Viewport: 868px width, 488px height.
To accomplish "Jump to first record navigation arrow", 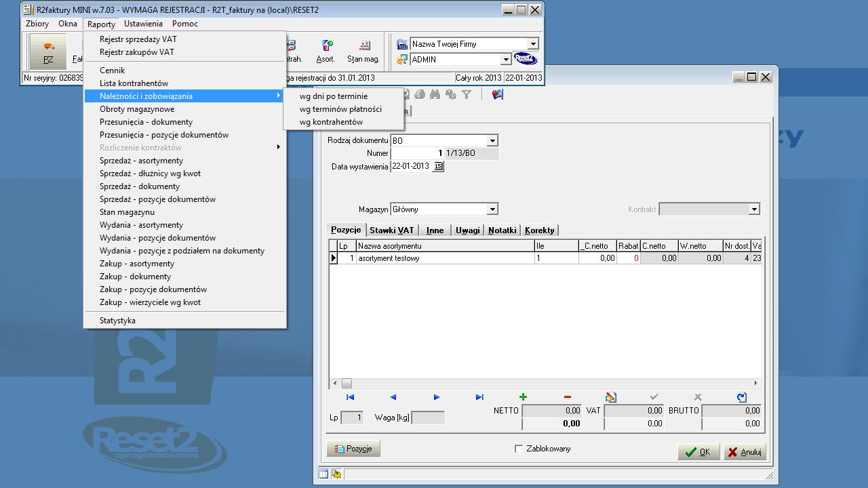I will pyautogui.click(x=350, y=397).
